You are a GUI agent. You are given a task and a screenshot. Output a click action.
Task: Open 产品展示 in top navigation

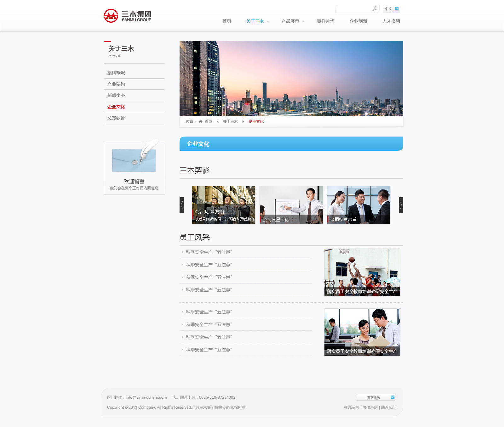coord(290,21)
